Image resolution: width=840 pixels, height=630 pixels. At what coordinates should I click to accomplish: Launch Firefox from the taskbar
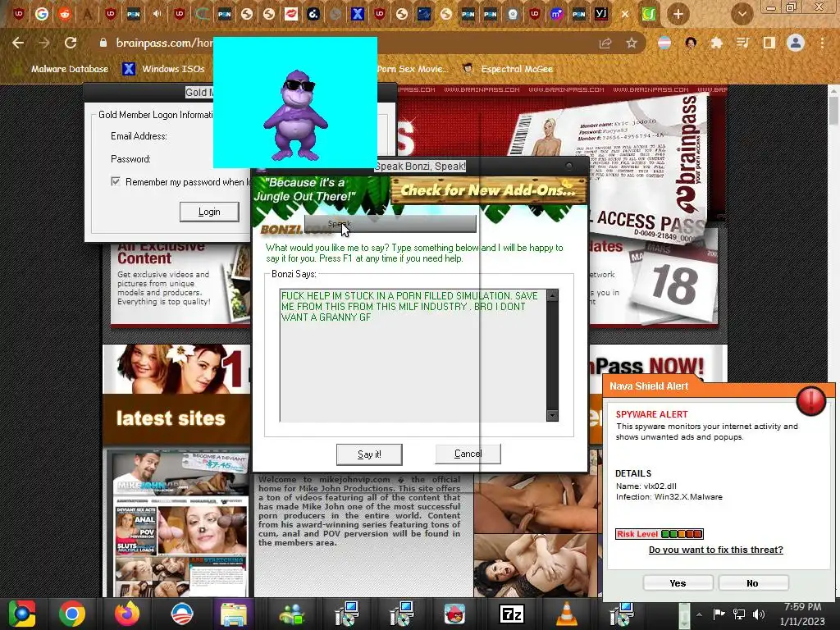127,614
